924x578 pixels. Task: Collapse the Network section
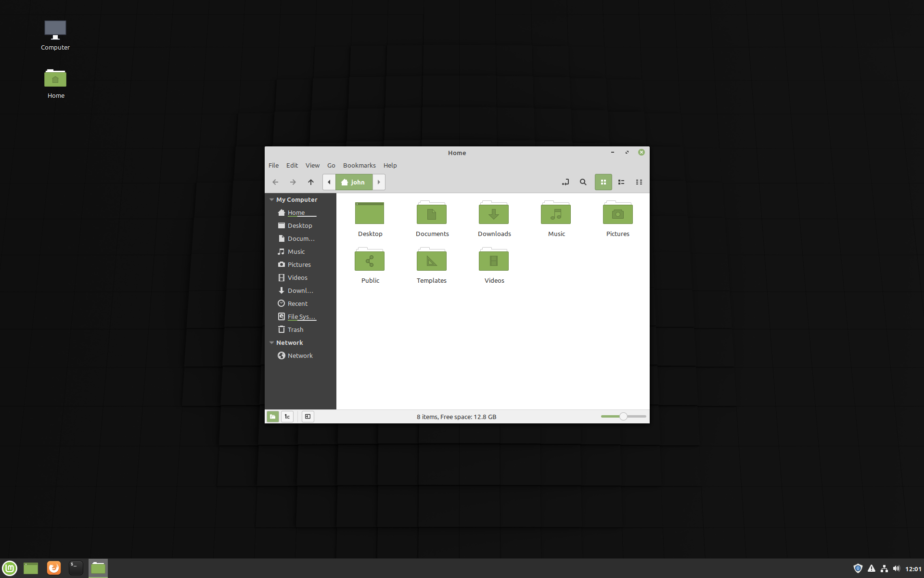point(271,342)
